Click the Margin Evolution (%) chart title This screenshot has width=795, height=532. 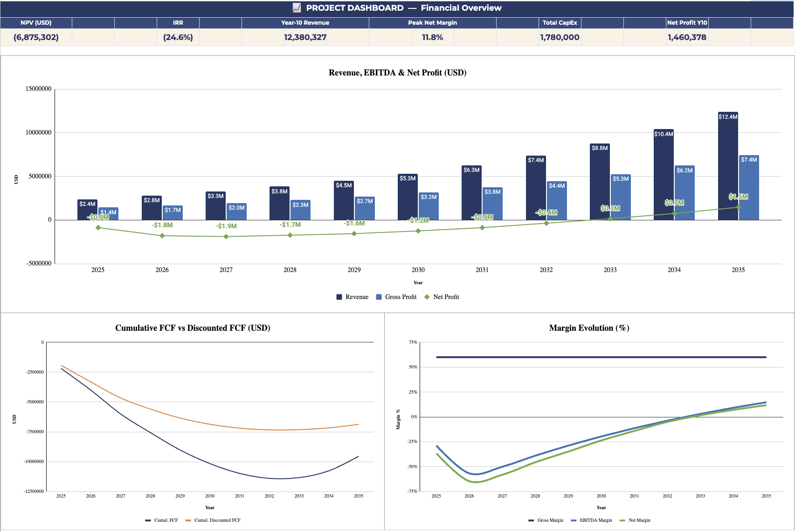pos(589,328)
